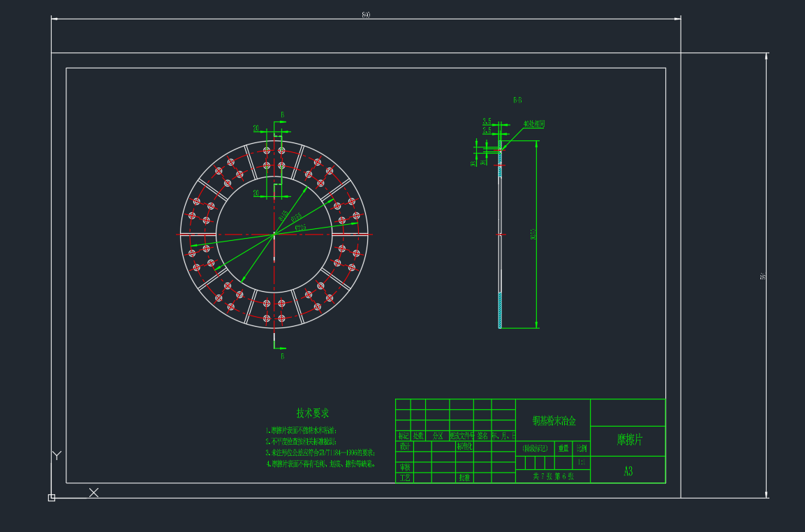Screen dimensions: 805x532
Task: Select the 设计 row label
Action: (405, 447)
